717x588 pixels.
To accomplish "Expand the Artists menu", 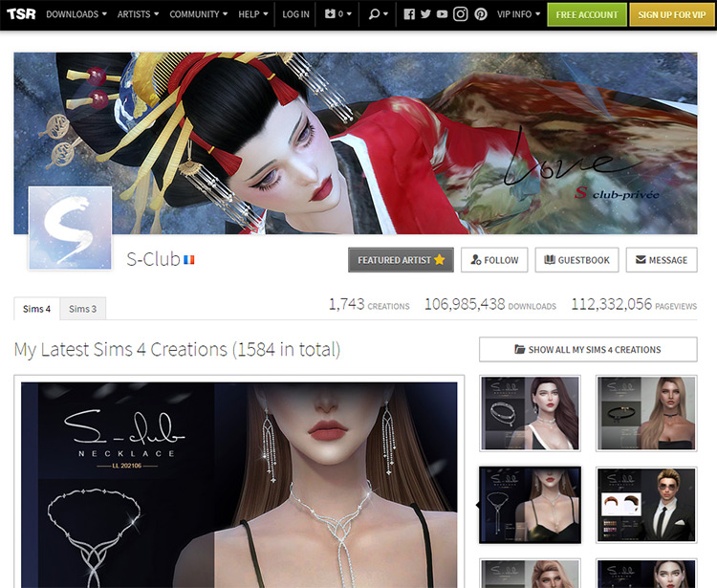I will [138, 14].
